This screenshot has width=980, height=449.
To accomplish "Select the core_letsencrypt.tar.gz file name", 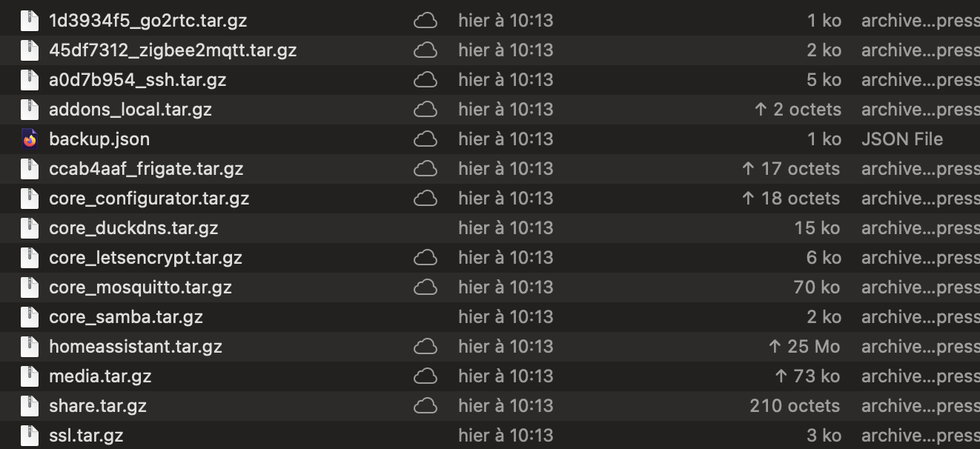I will coord(145,258).
